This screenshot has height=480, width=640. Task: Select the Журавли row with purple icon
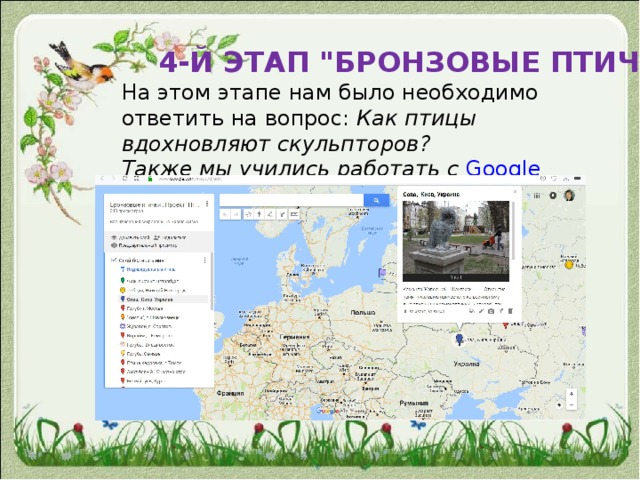(146, 327)
